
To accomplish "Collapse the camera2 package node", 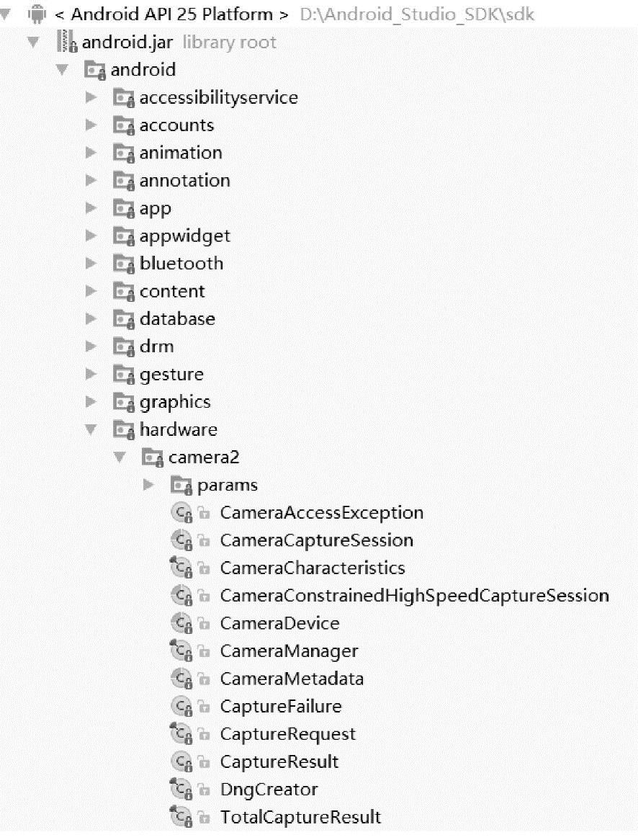I will 120,457.
